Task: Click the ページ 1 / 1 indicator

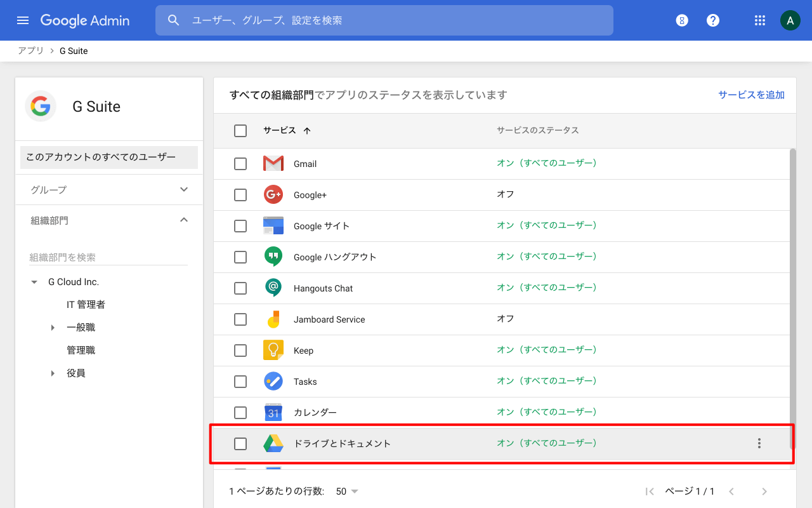Action: point(690,491)
